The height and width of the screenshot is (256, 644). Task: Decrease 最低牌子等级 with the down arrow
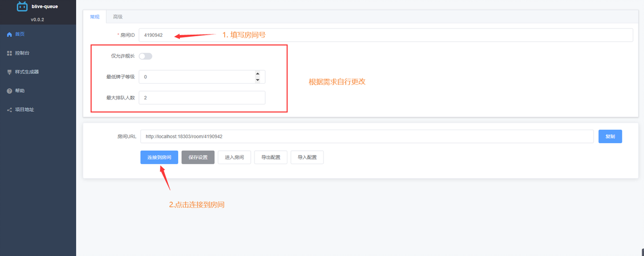coord(258,80)
